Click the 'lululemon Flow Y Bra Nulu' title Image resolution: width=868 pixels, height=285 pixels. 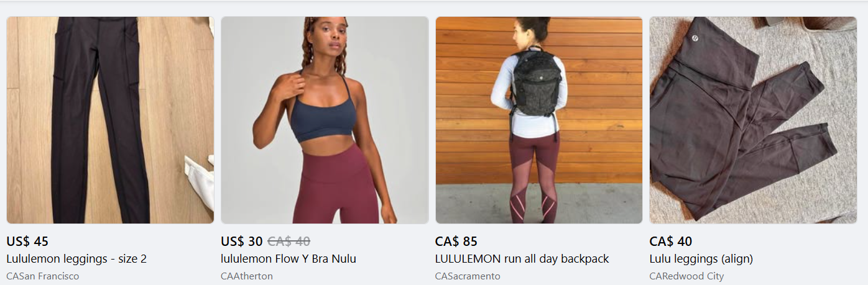pyautogui.click(x=289, y=259)
